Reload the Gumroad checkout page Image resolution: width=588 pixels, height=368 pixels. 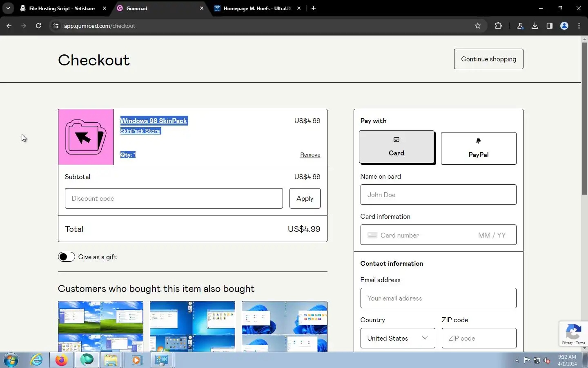click(38, 26)
